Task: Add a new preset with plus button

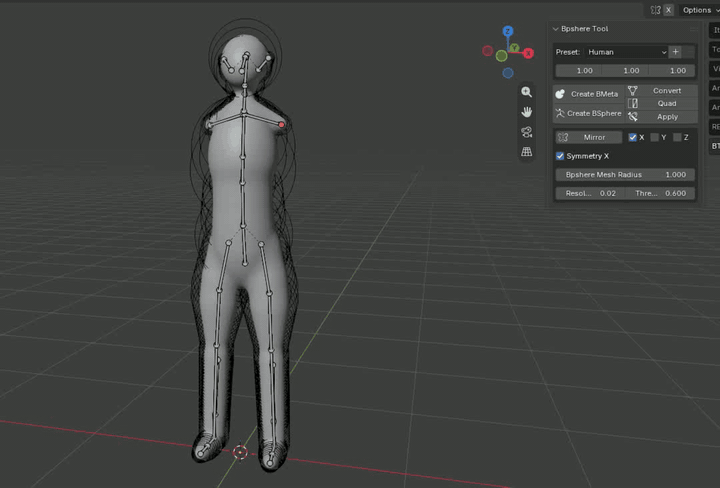Action: tap(675, 52)
